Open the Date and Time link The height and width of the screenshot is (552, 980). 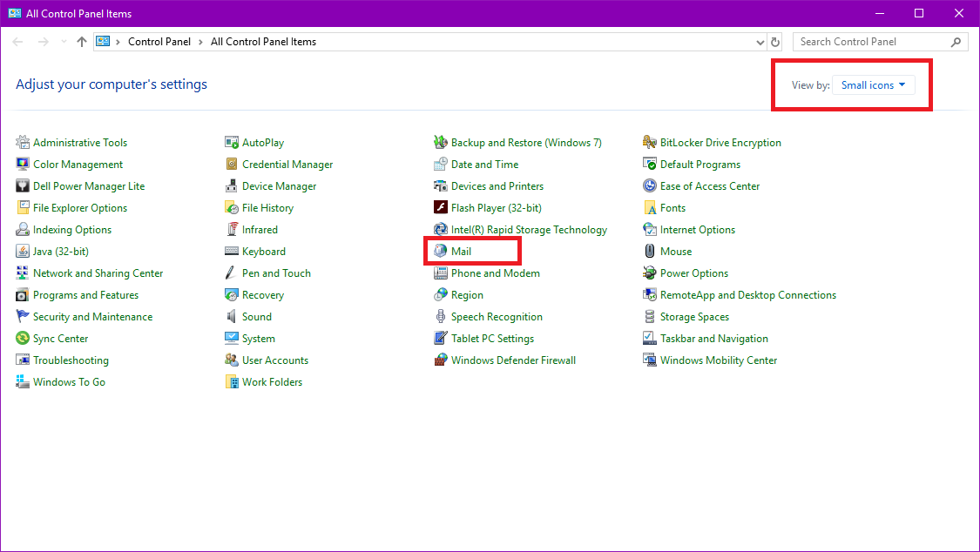[x=485, y=165]
